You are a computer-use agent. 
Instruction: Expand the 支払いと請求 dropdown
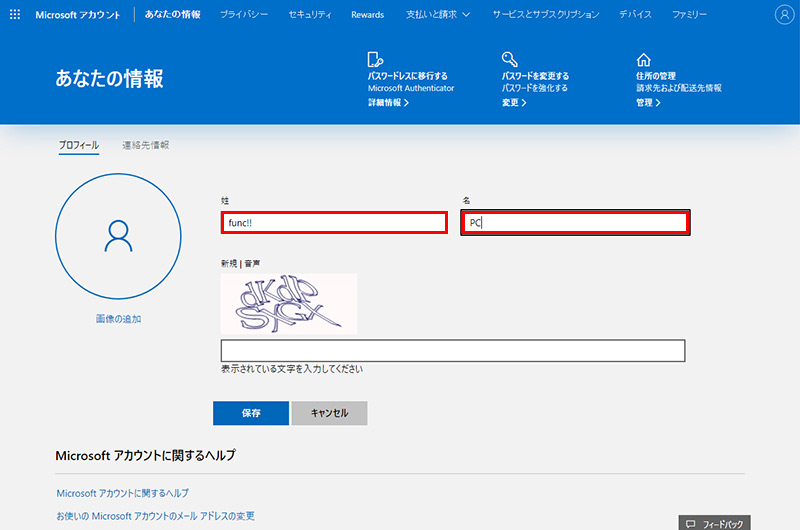[x=438, y=14]
